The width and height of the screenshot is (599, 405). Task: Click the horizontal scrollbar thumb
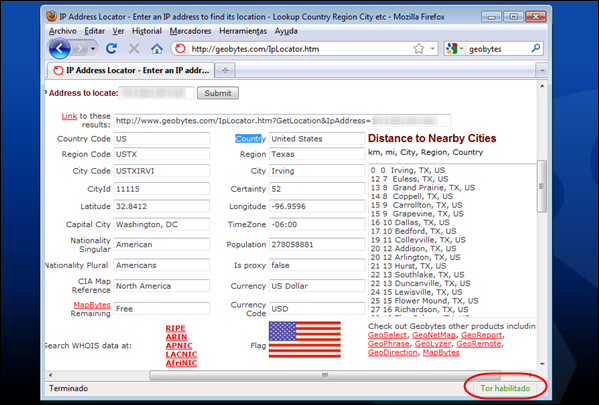coord(325,375)
